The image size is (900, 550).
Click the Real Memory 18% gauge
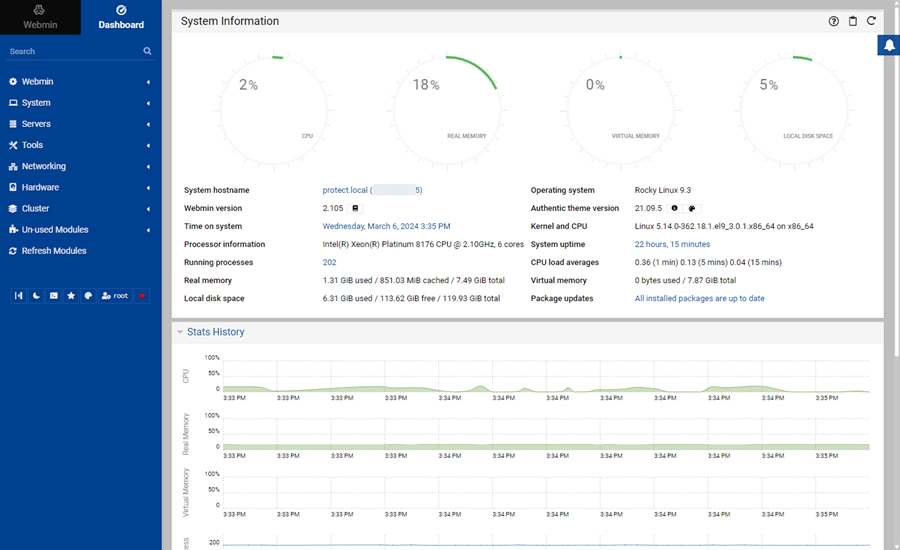pos(446,100)
